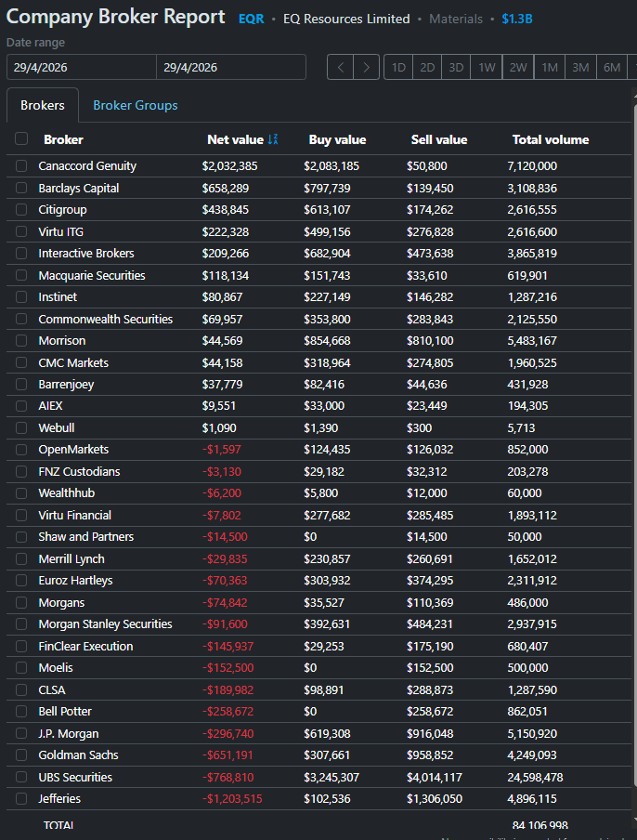Select the J.P. Morgan checkbox
This screenshot has height=840, width=637.
point(21,733)
